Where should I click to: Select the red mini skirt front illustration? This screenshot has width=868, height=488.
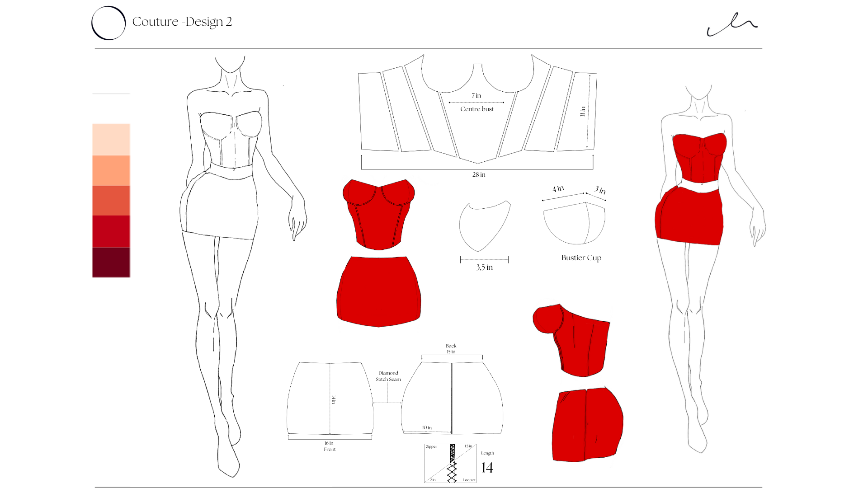(379, 291)
